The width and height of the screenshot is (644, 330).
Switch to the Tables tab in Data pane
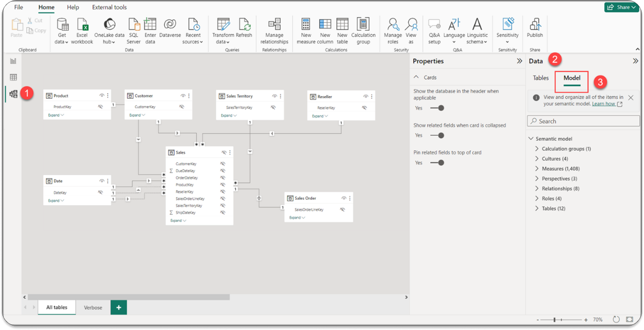[540, 78]
